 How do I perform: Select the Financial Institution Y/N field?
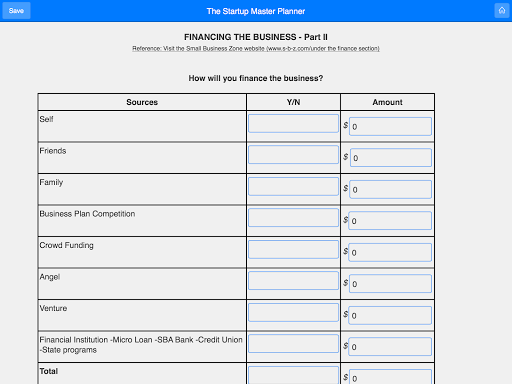(293, 344)
